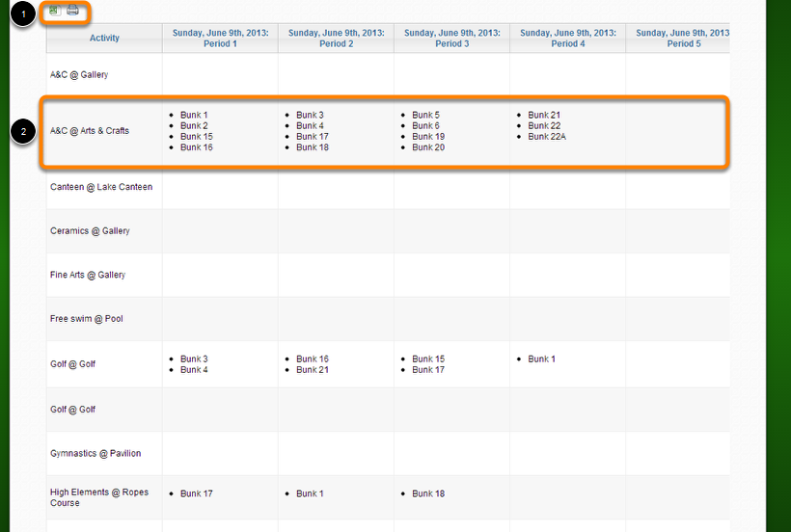Click Fine Arts @ Gallery activity

88,275
